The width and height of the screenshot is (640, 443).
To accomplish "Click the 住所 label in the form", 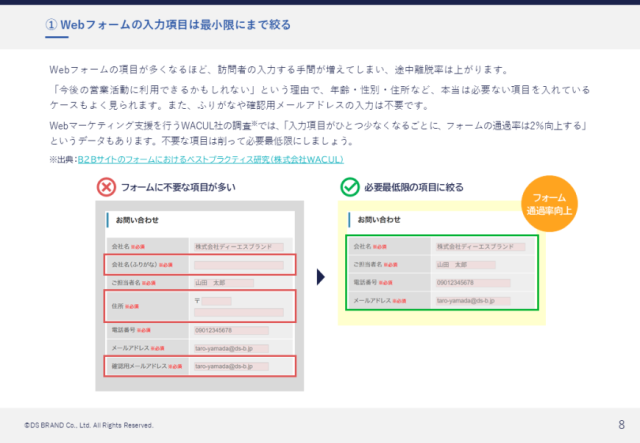I will point(118,306).
